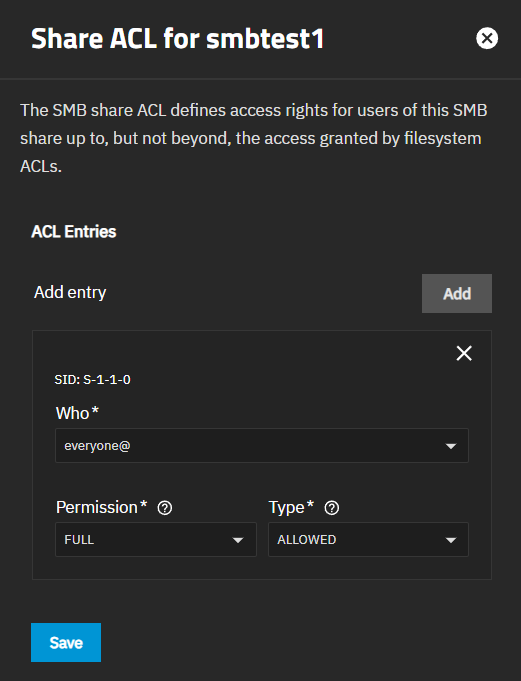Click the Share ACL for smbtest1 title
Screen dimensions: 521x681
(x=178, y=39)
